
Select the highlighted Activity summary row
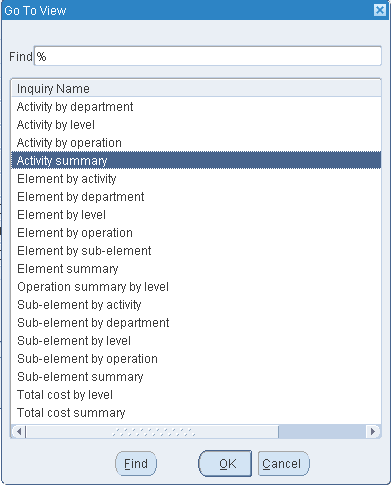tap(196, 160)
